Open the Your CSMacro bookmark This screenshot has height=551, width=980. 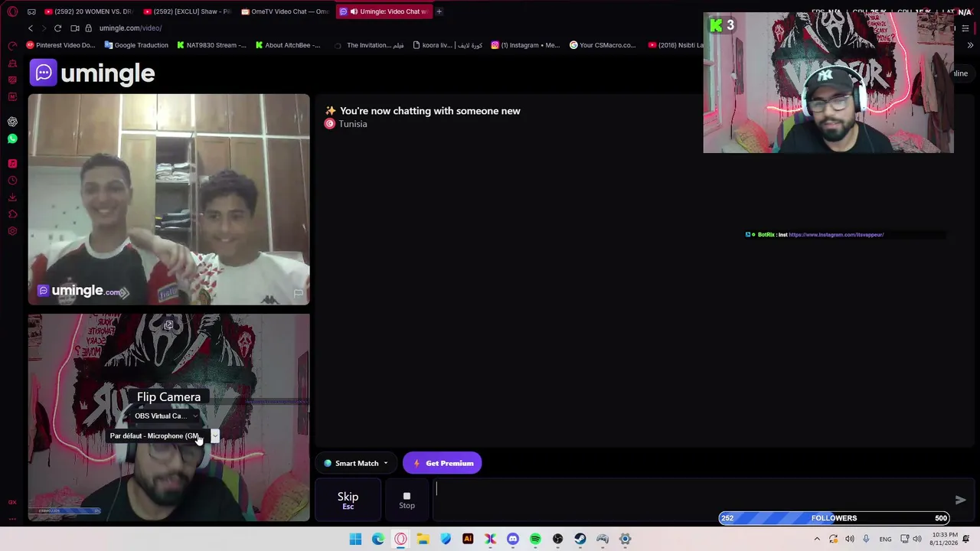point(603,45)
